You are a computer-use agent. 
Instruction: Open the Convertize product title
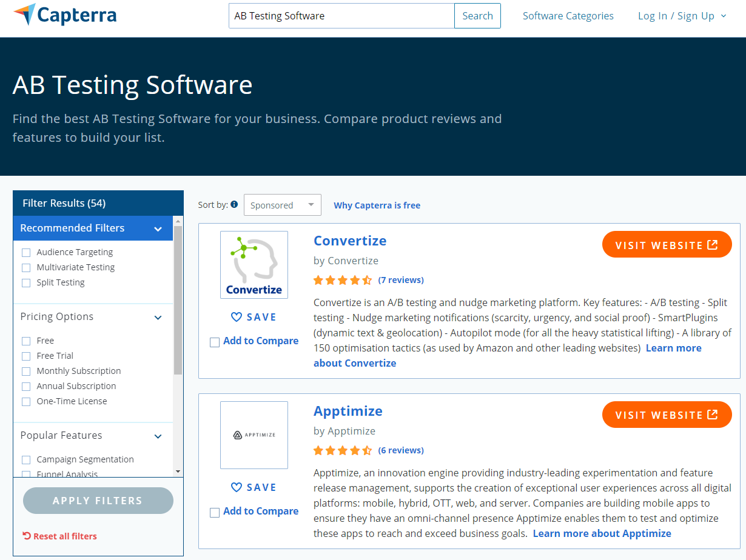350,241
